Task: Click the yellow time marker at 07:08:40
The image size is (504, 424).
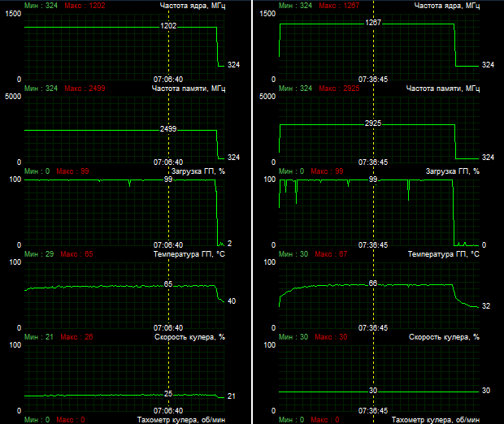Action: [x=168, y=212]
